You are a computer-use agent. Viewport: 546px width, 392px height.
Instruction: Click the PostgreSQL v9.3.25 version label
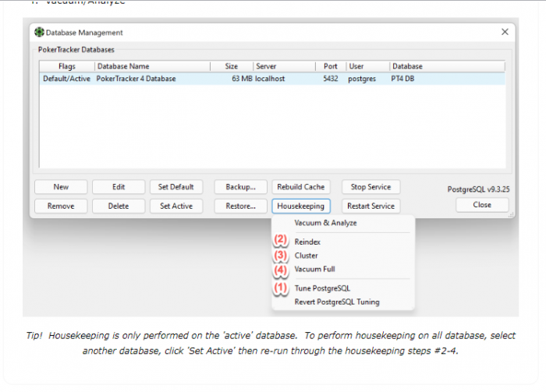(x=478, y=189)
